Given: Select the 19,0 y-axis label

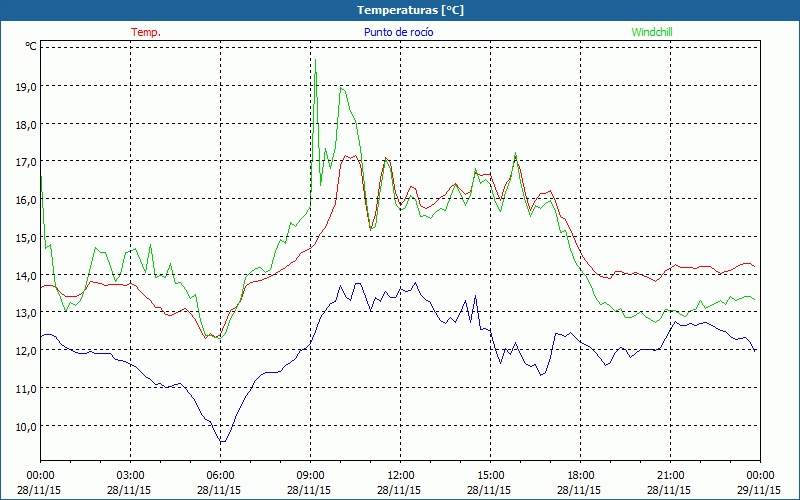Looking at the screenshot, I should tap(26, 86).
